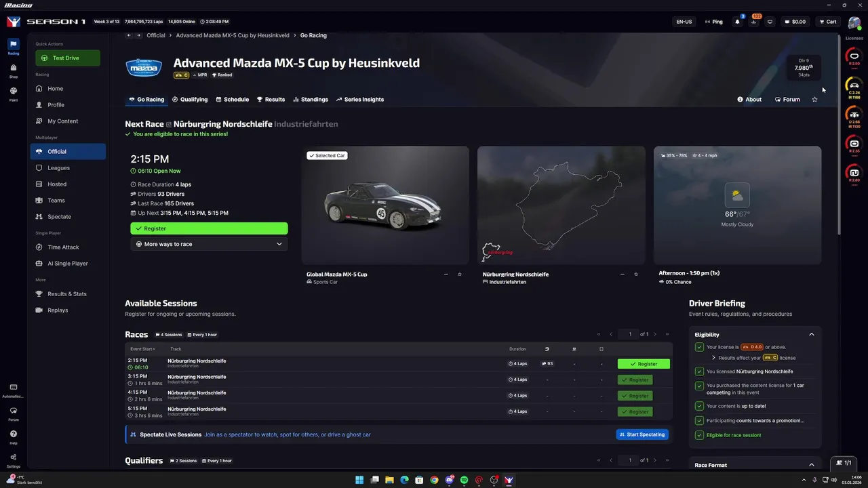Go to the next Races page arrow

point(655,334)
